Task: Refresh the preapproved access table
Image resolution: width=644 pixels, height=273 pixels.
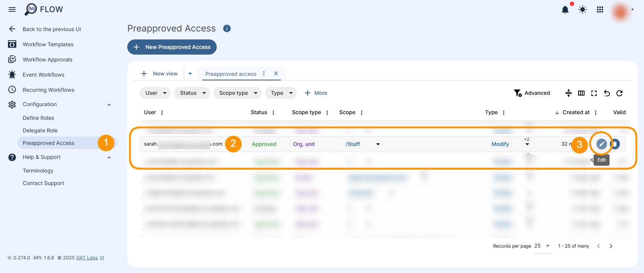Action: (619, 93)
